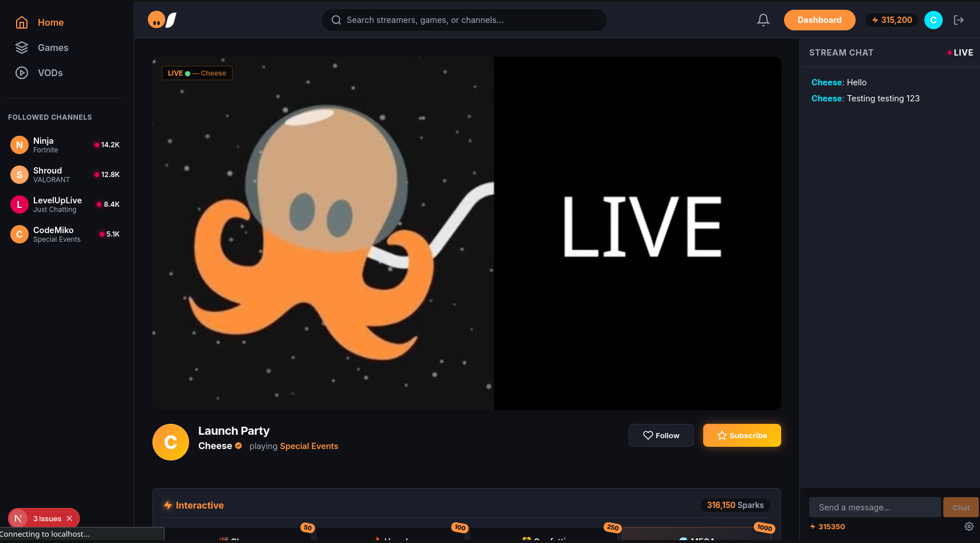Follow the Cheese channel
This screenshot has width=980, height=543.
661,435
